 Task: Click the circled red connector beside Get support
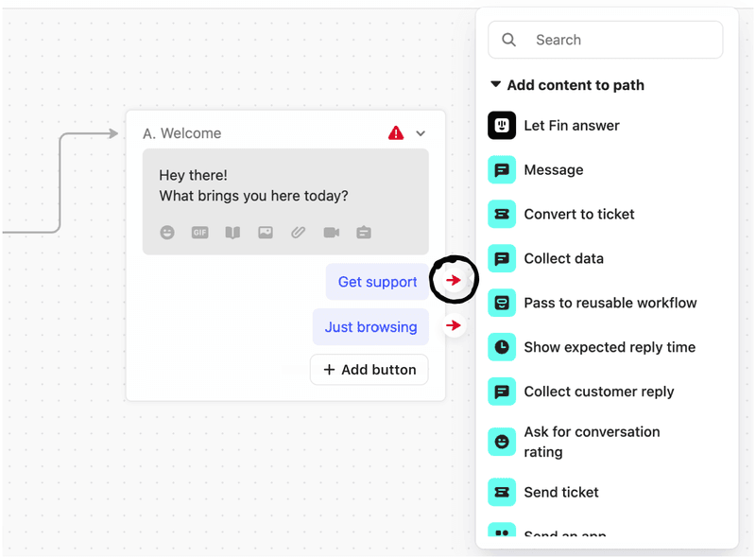click(x=455, y=279)
